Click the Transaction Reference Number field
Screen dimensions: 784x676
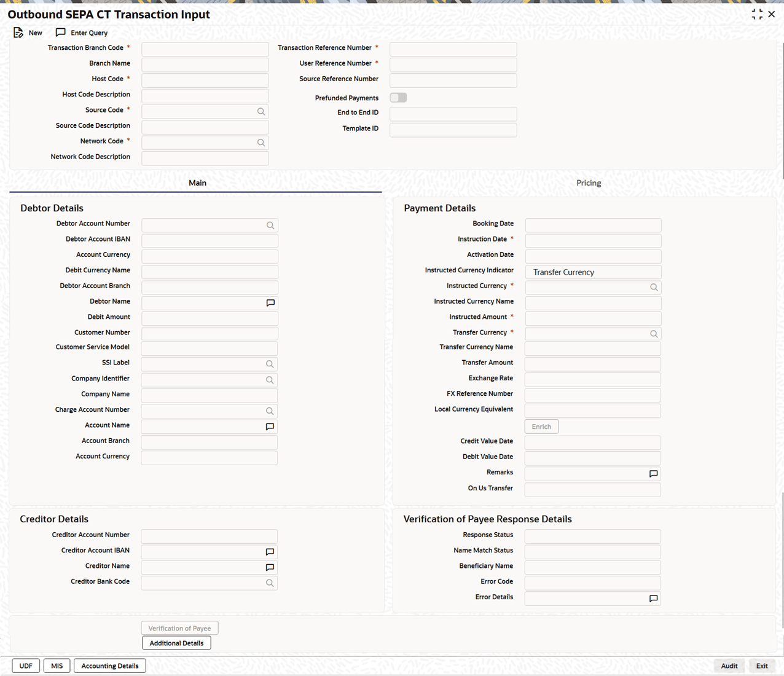[453, 49]
